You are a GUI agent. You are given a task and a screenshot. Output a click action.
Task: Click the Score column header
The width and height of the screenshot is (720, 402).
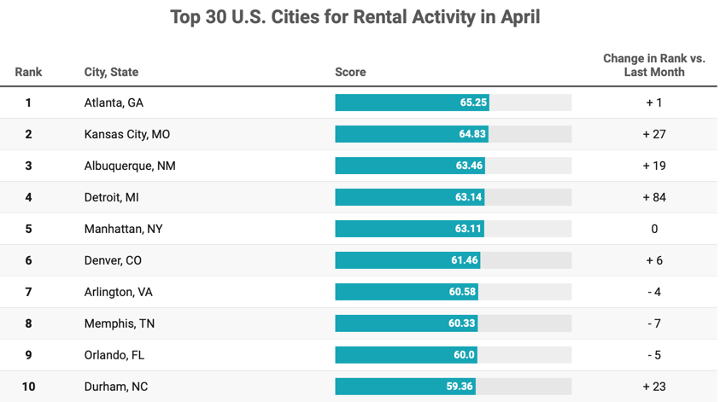click(350, 72)
